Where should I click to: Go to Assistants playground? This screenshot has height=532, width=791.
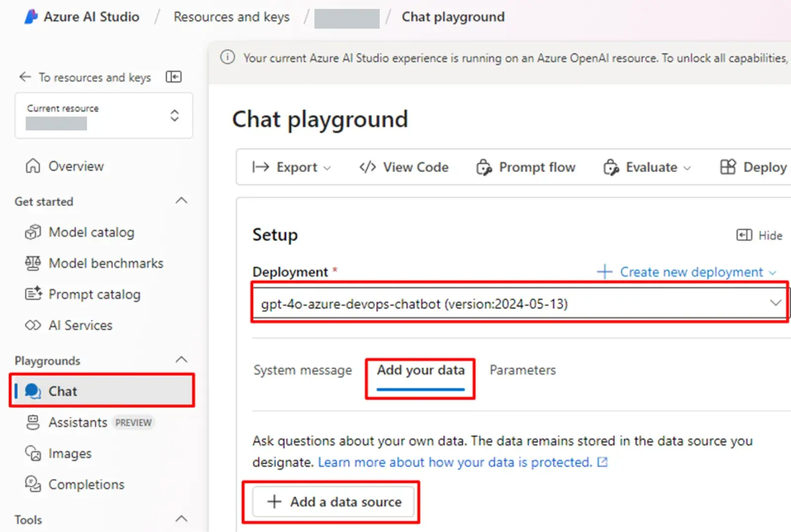click(78, 422)
